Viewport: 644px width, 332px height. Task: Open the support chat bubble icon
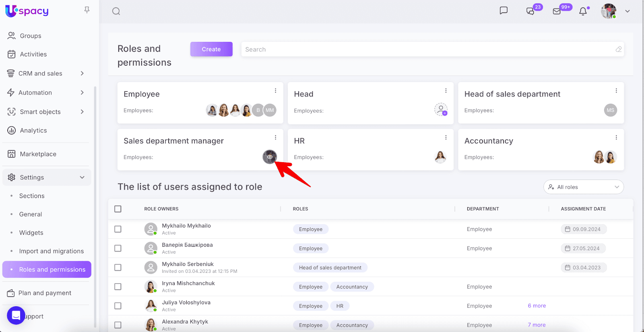[x=16, y=316]
